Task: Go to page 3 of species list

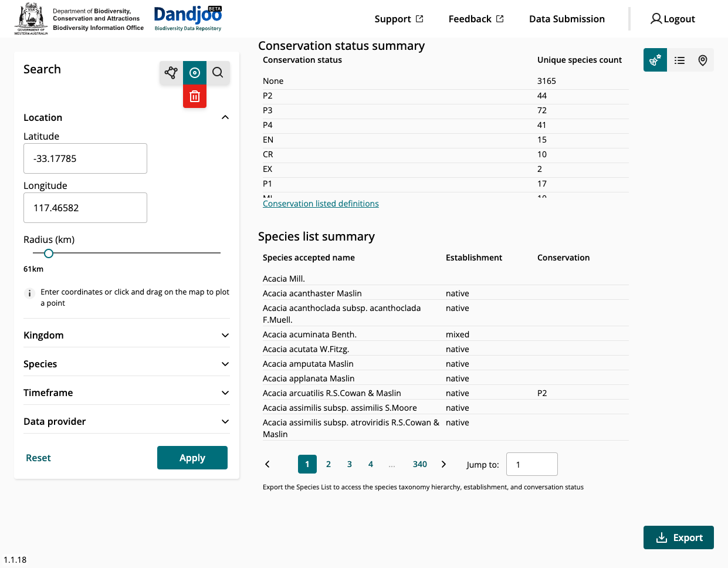Action: click(350, 464)
